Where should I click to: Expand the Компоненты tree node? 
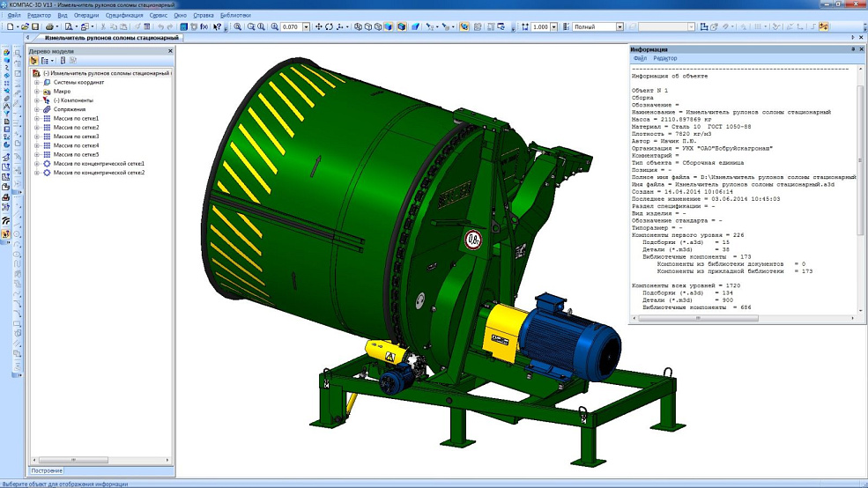coord(37,100)
